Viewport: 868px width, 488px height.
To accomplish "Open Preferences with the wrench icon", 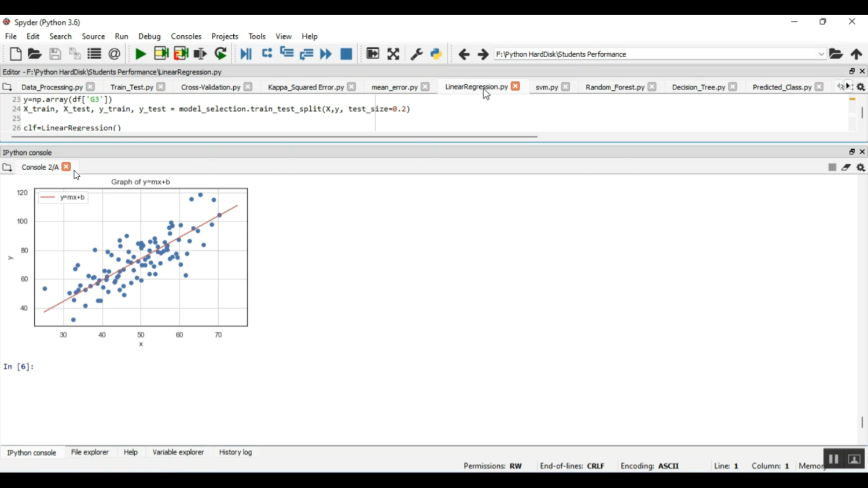I will coord(416,54).
